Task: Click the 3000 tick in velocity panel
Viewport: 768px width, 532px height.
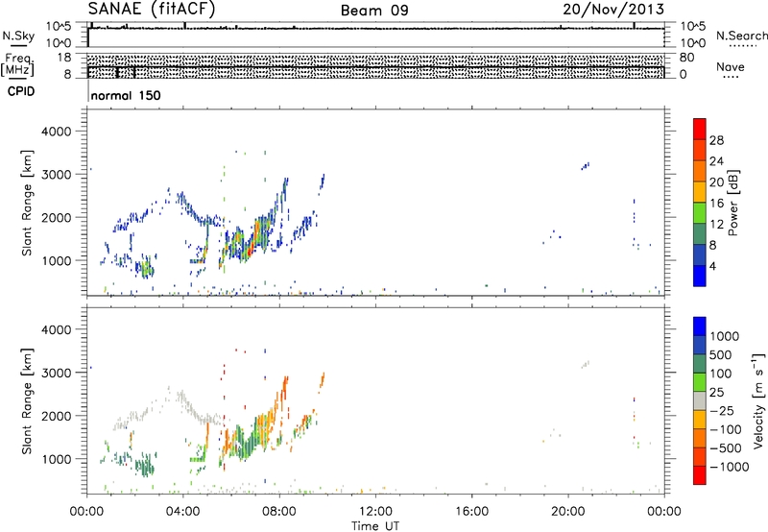Action: [57, 373]
